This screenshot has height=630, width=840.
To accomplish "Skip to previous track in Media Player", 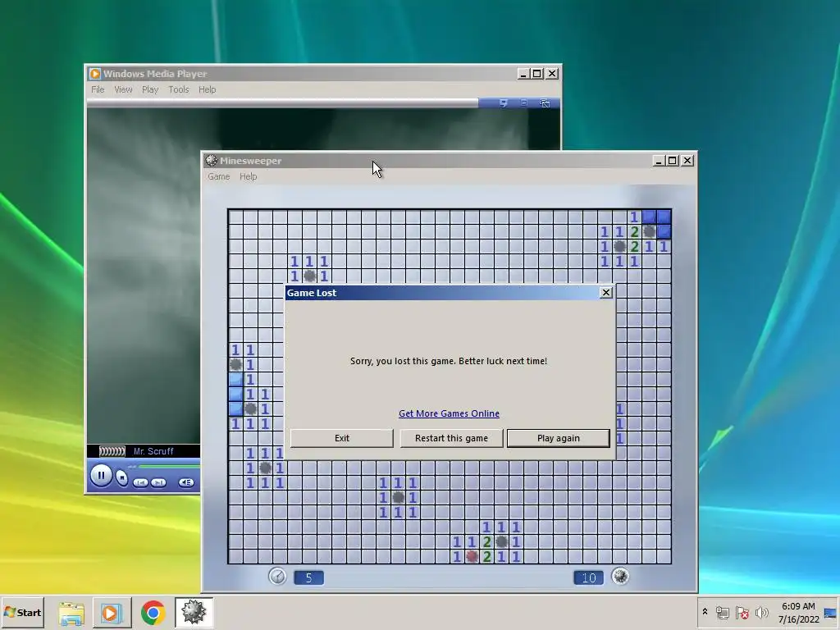I will (140, 482).
